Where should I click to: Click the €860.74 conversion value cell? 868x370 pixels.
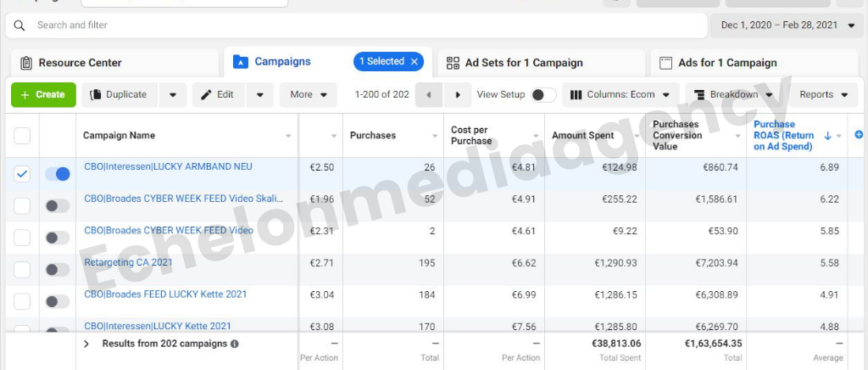tap(721, 167)
